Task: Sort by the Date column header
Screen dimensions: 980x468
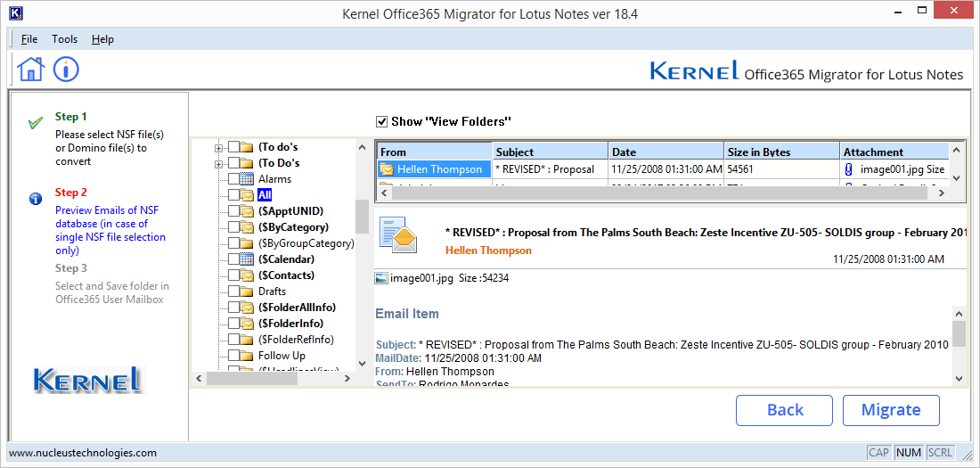Action: pyautogui.click(x=666, y=152)
